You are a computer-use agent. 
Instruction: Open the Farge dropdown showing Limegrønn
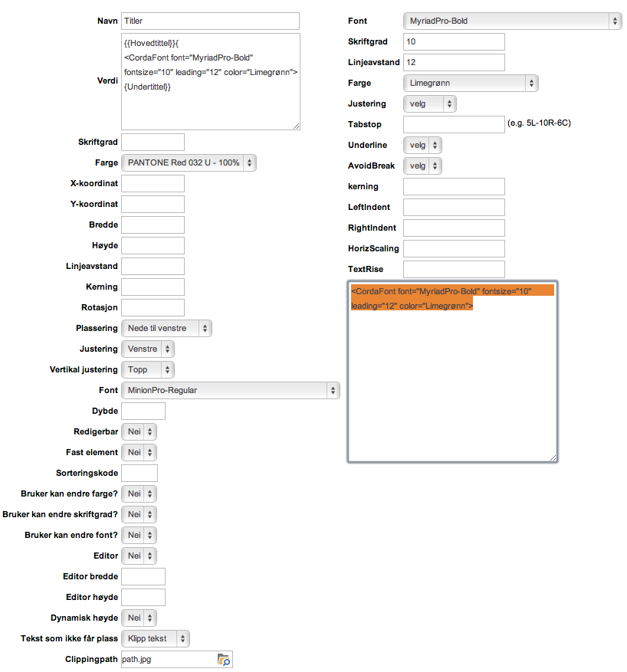coord(470,83)
